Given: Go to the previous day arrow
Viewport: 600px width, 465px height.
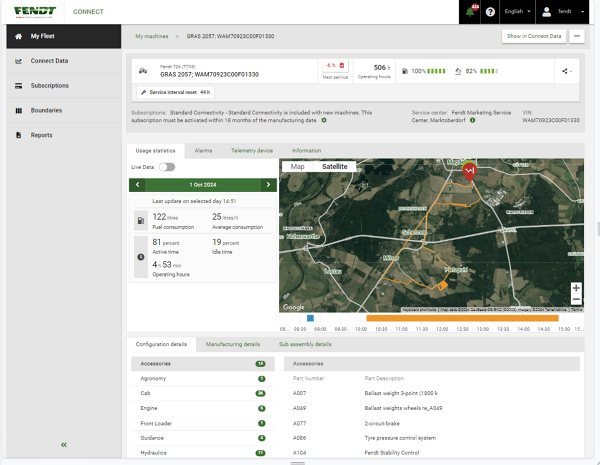Looking at the screenshot, I should [x=137, y=185].
